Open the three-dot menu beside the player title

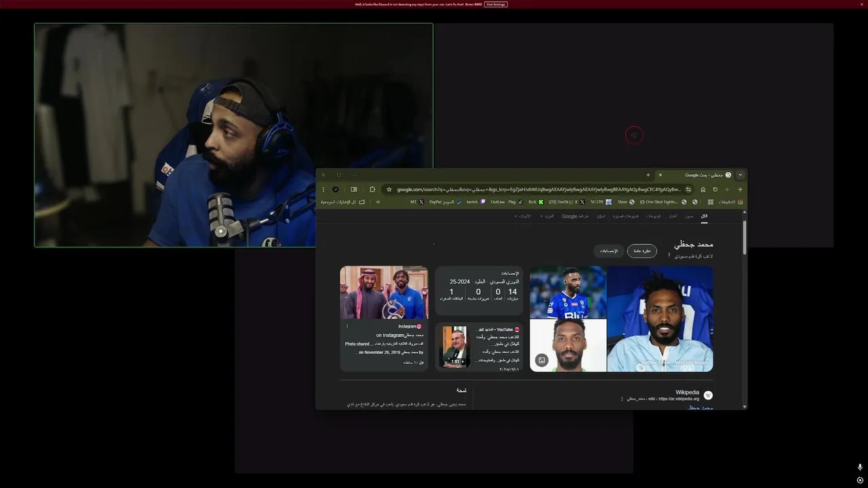coord(669,255)
